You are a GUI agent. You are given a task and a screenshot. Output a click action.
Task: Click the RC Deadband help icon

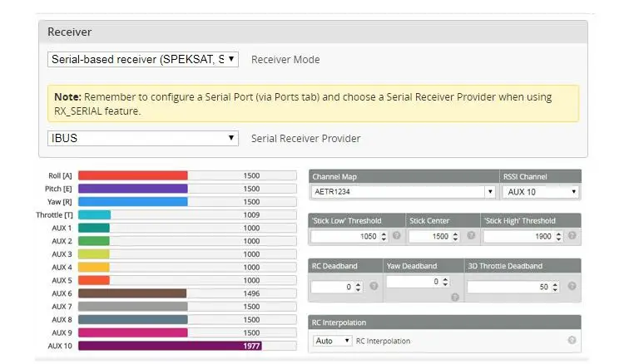pyautogui.click(x=374, y=286)
